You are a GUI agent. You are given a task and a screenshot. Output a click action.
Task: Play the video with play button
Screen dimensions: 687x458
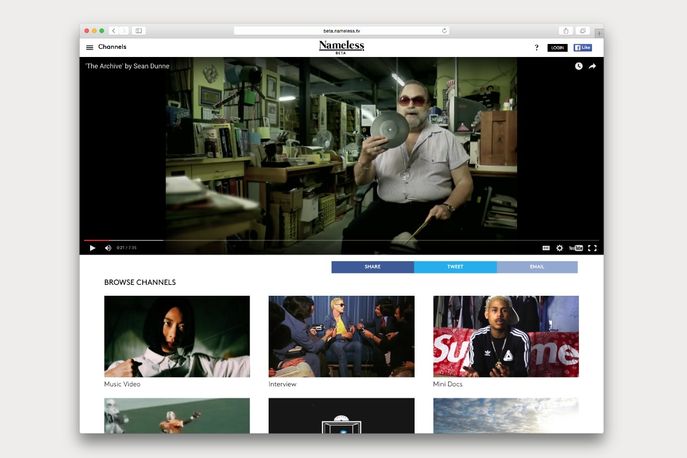tap(93, 247)
